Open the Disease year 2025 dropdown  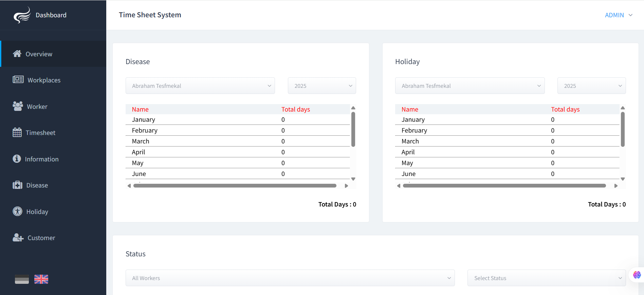click(x=321, y=86)
